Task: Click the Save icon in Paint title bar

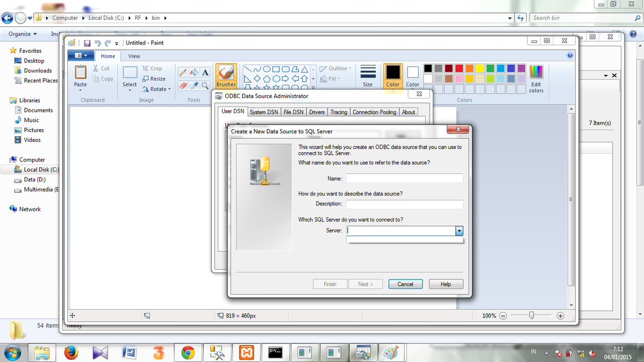Action: pyautogui.click(x=87, y=43)
